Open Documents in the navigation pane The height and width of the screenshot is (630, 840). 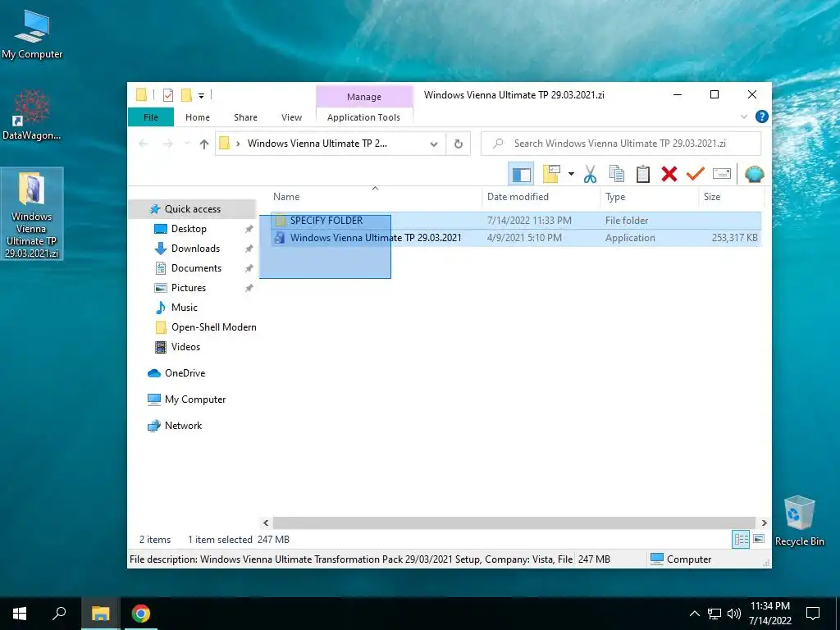pyautogui.click(x=196, y=268)
